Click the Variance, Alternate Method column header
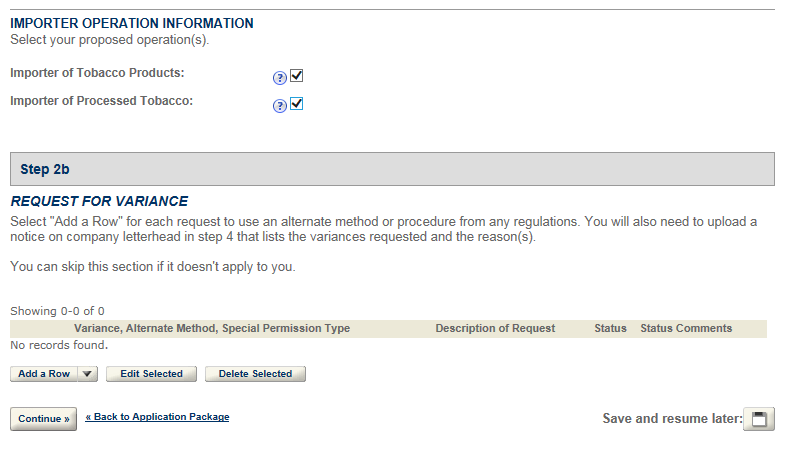The height and width of the screenshot is (453, 788). [212, 328]
